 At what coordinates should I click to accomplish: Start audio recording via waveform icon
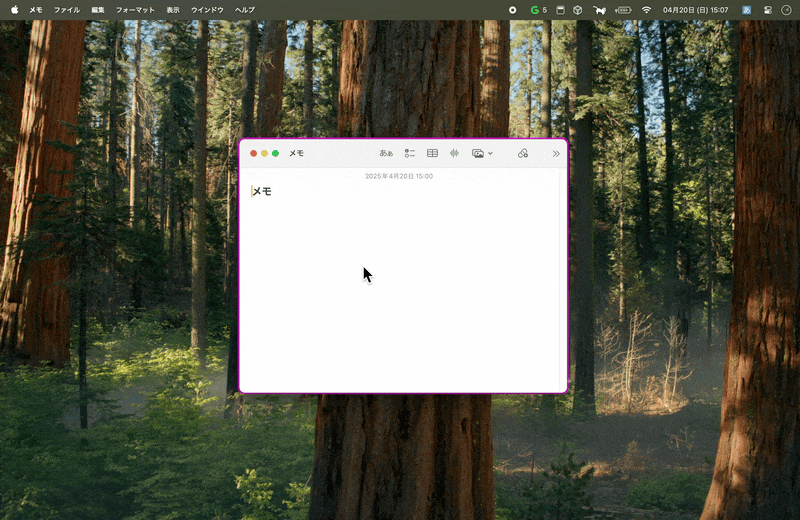click(454, 153)
